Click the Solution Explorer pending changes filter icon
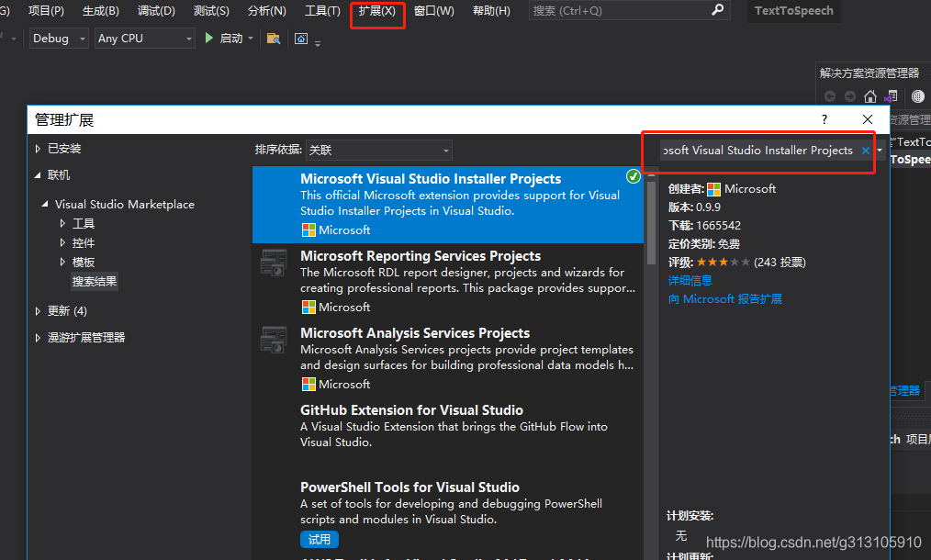Screen dimensions: 931x560 point(918,96)
